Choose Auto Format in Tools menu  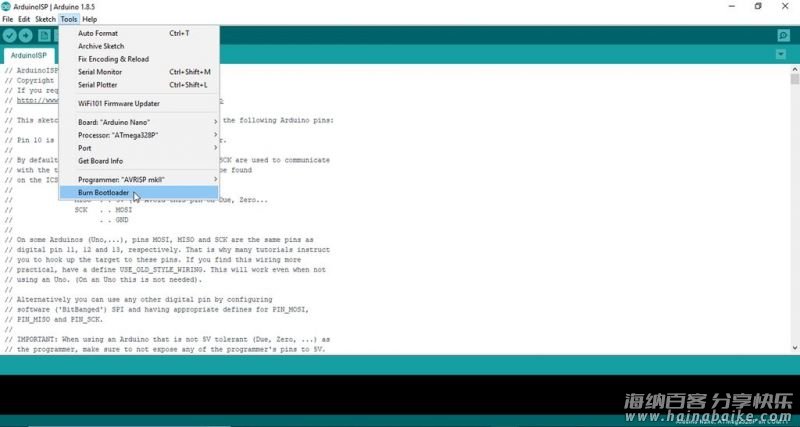(139, 33)
